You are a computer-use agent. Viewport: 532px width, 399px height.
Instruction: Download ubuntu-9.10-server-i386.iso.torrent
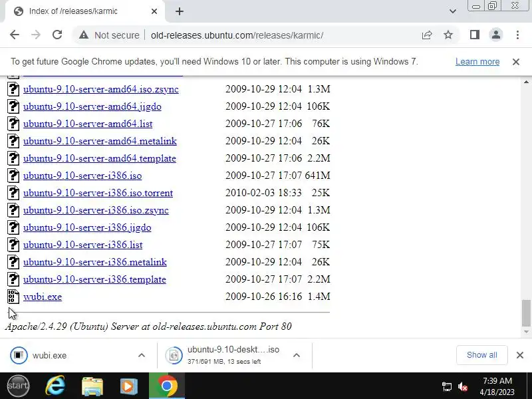click(98, 193)
